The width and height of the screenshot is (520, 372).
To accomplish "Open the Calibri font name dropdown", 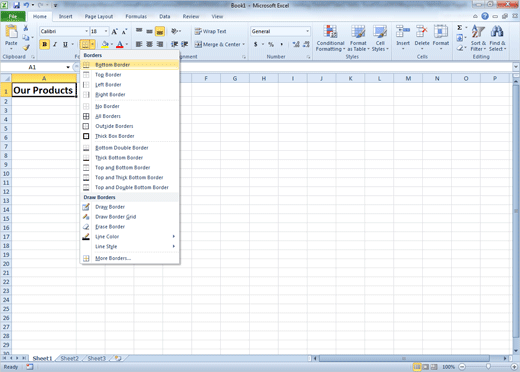I will coord(86,31).
